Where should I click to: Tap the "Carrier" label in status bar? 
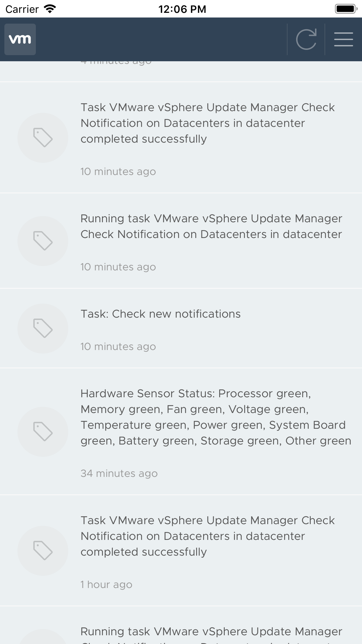22,9
